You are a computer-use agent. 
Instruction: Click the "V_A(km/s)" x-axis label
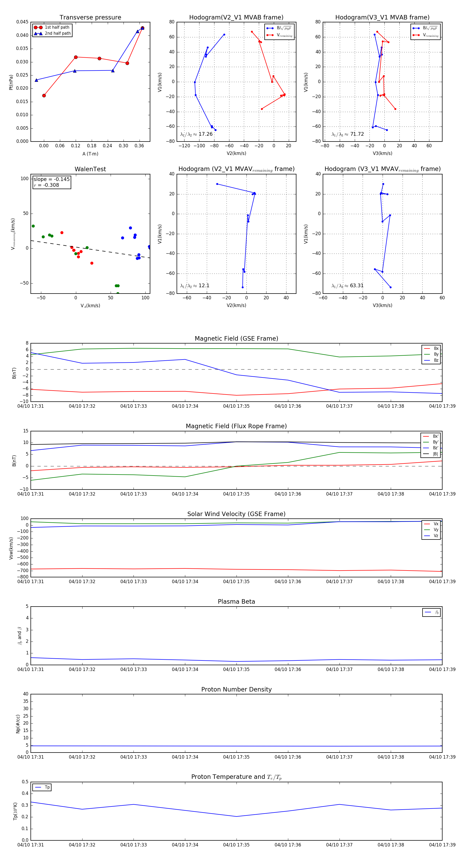pos(90,306)
